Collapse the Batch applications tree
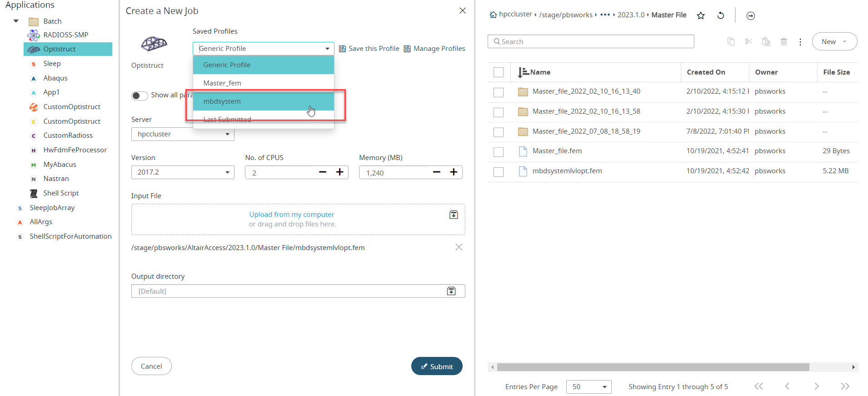The width and height of the screenshot is (868, 396). coord(16,21)
